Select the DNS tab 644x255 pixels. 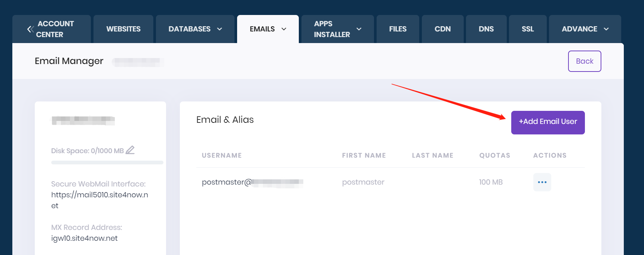click(486, 29)
